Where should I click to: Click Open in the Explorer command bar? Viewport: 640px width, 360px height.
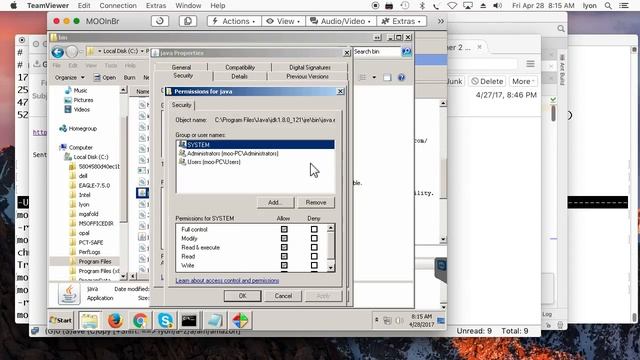pos(105,77)
